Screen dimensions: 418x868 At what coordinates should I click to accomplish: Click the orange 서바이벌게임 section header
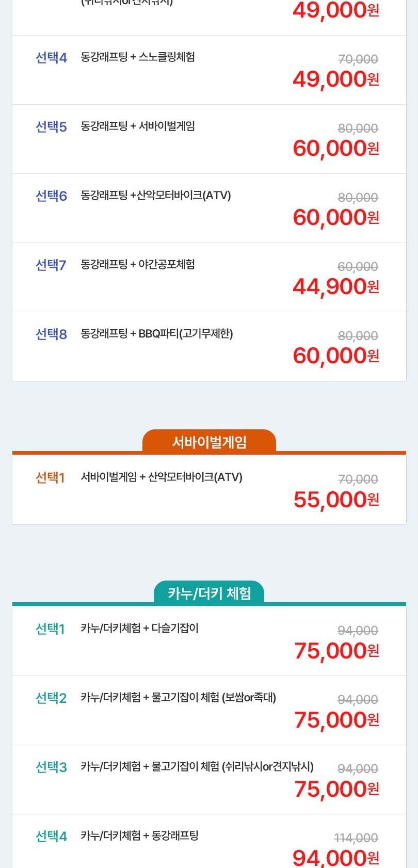click(209, 442)
